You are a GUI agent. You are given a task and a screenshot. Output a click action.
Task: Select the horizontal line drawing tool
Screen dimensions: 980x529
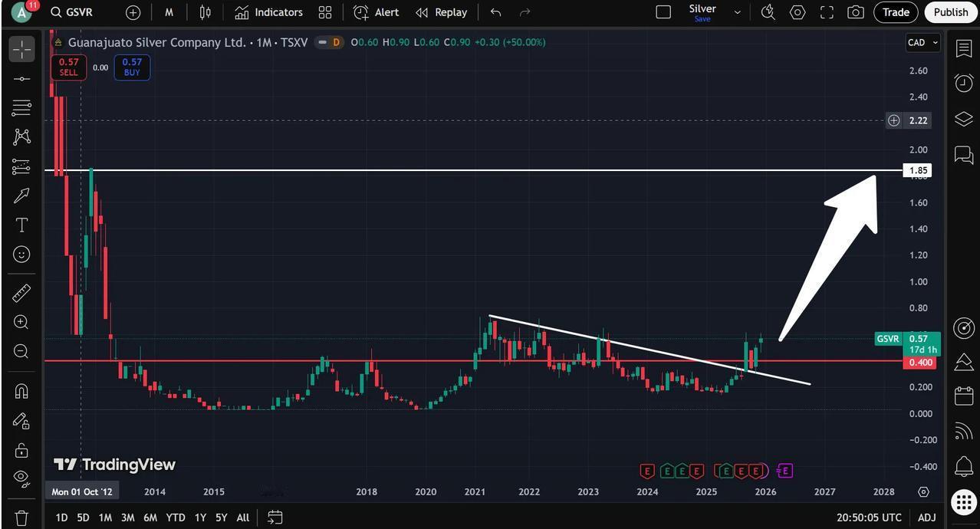pos(21,79)
